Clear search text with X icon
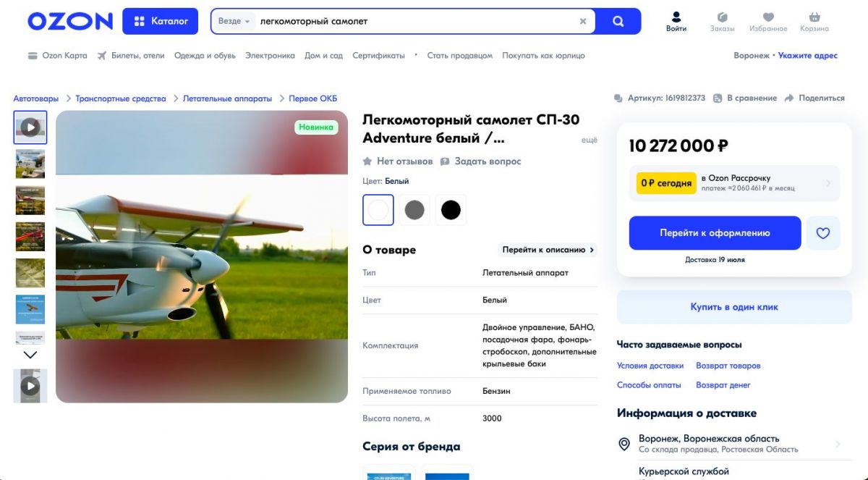 583,21
